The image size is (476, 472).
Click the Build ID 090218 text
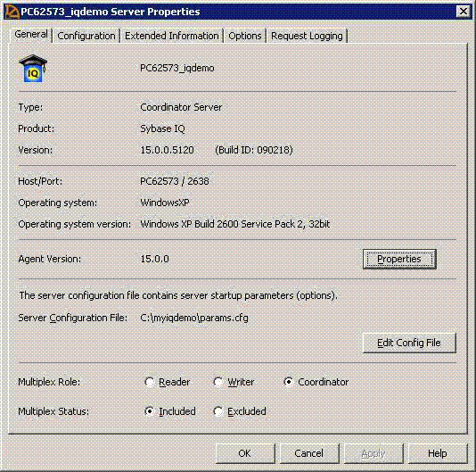click(254, 150)
